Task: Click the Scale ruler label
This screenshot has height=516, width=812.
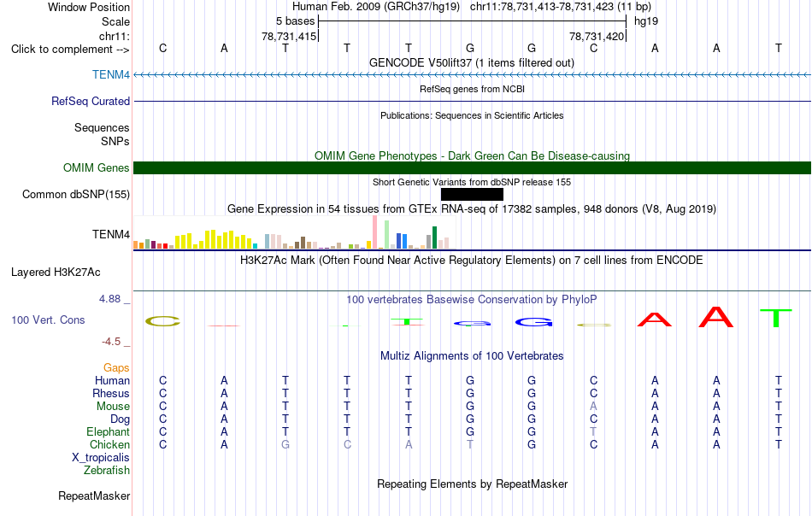Action: click(x=115, y=21)
